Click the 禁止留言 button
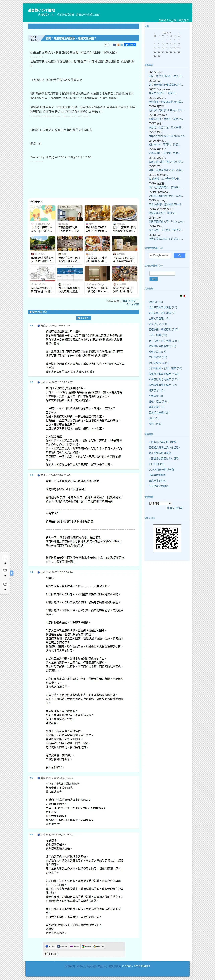Viewport: 215px width, 980px height. click(84, 318)
